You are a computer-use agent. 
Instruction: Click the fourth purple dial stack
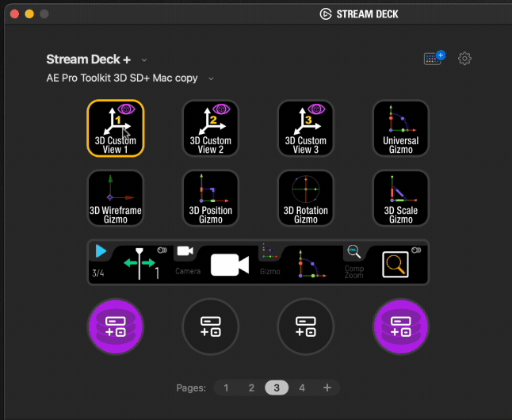401,326
